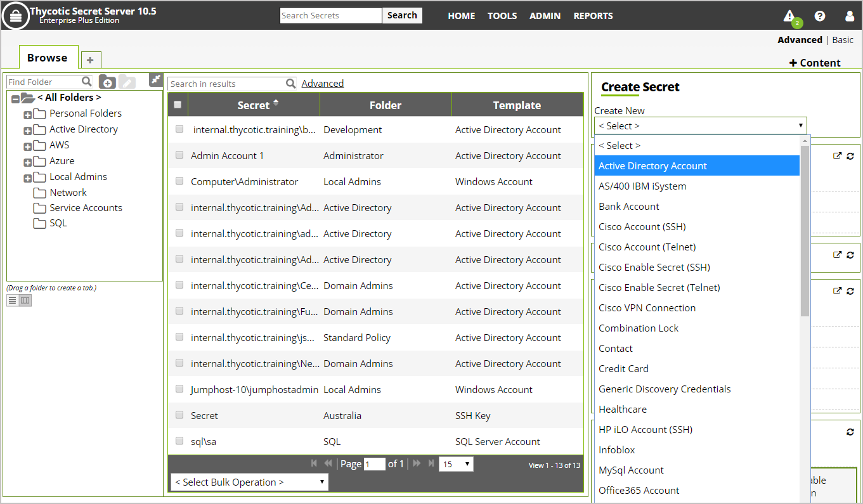
Task: Click the Network folder icon
Action: tap(39, 192)
